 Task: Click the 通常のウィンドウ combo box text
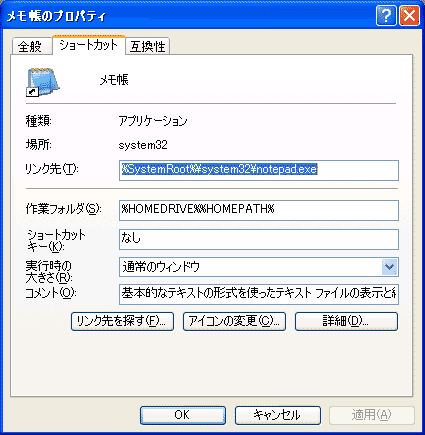pos(161,267)
